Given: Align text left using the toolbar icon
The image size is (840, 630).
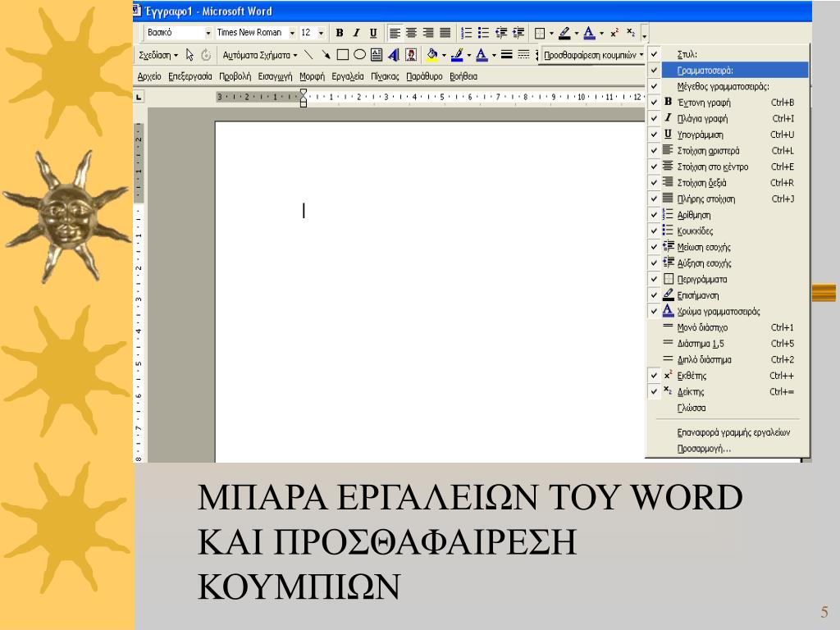Looking at the screenshot, I should click(x=395, y=33).
